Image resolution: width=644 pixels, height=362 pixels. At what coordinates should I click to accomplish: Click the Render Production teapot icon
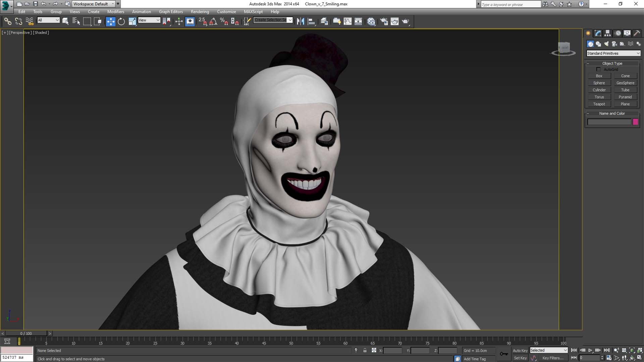tap(406, 21)
